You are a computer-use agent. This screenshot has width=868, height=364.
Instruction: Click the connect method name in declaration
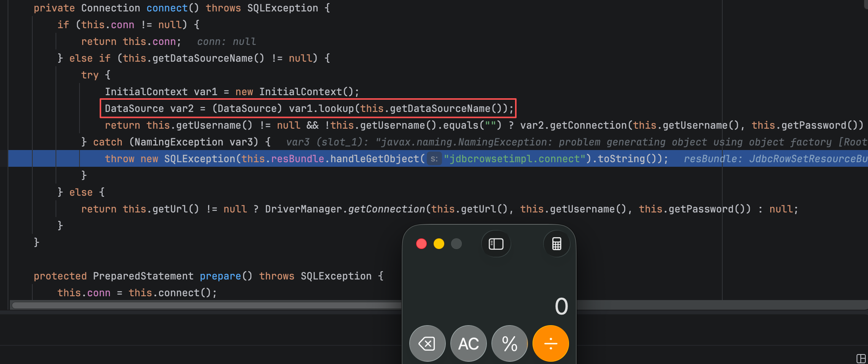167,8
